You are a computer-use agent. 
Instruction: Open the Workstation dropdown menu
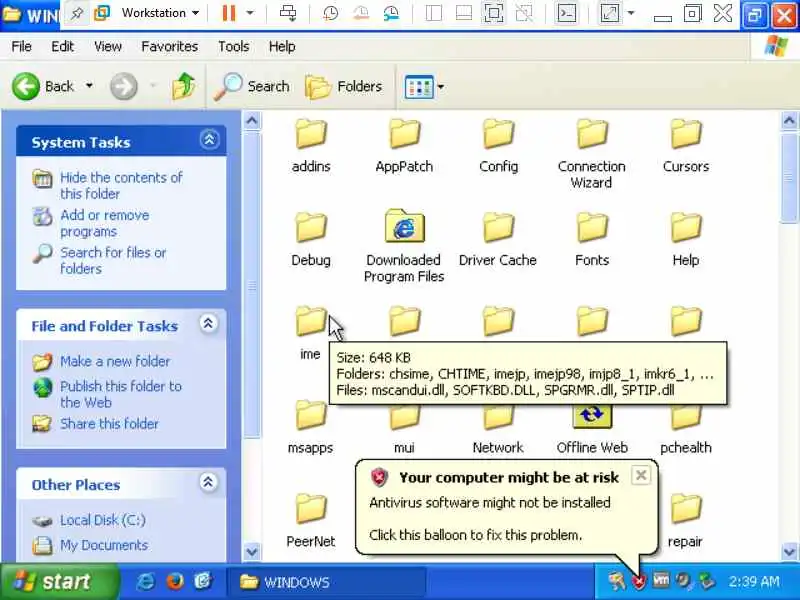[160, 13]
